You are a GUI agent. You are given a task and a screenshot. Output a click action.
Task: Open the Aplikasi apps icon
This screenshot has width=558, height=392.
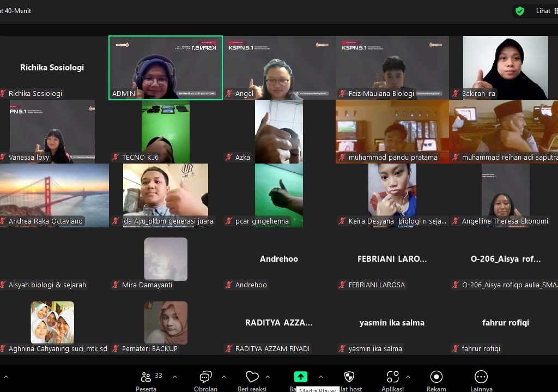click(x=392, y=377)
